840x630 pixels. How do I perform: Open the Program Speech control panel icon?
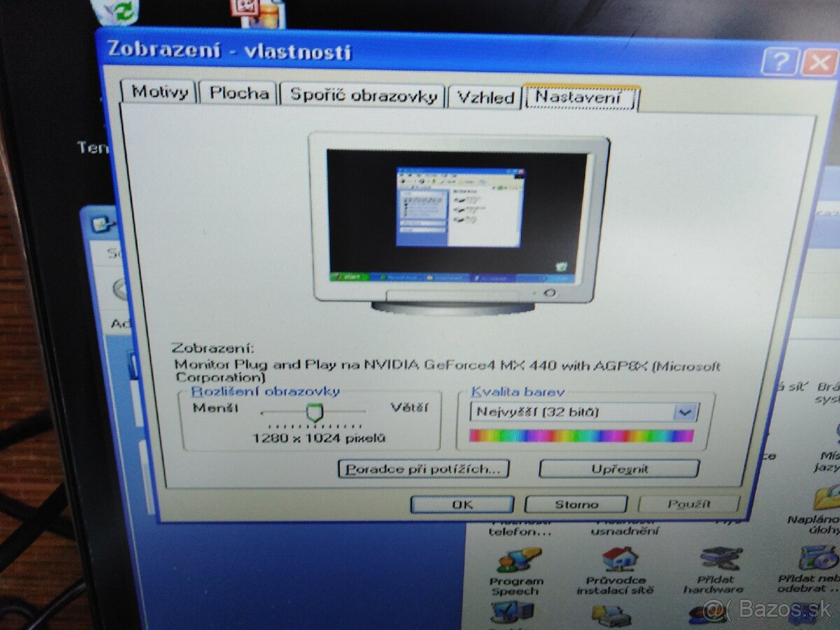[x=517, y=560]
